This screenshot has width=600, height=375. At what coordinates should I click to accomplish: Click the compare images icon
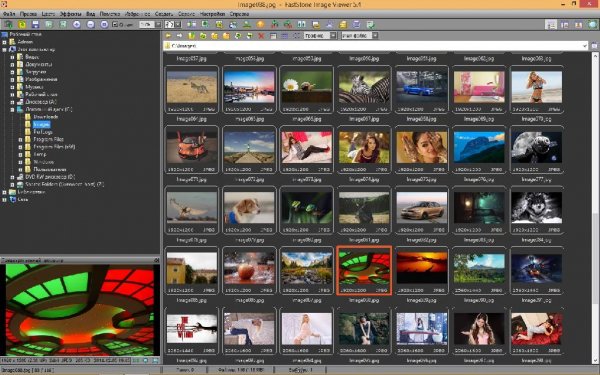coord(302,24)
